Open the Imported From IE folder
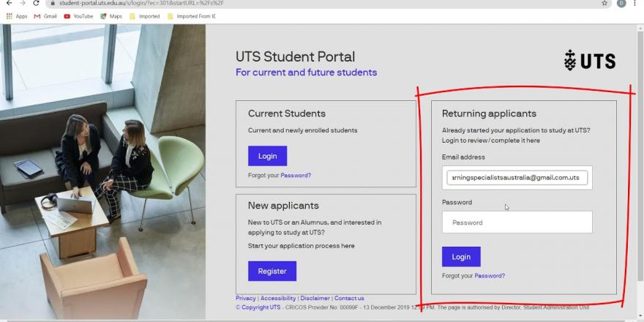Image resolution: width=644 pixels, height=322 pixels. click(x=192, y=16)
